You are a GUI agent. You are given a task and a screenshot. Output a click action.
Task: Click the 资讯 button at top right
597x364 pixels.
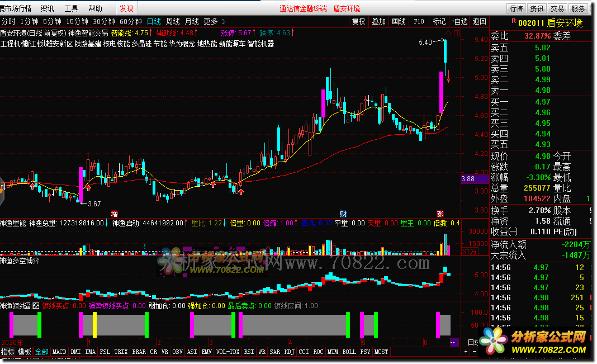(x=537, y=8)
